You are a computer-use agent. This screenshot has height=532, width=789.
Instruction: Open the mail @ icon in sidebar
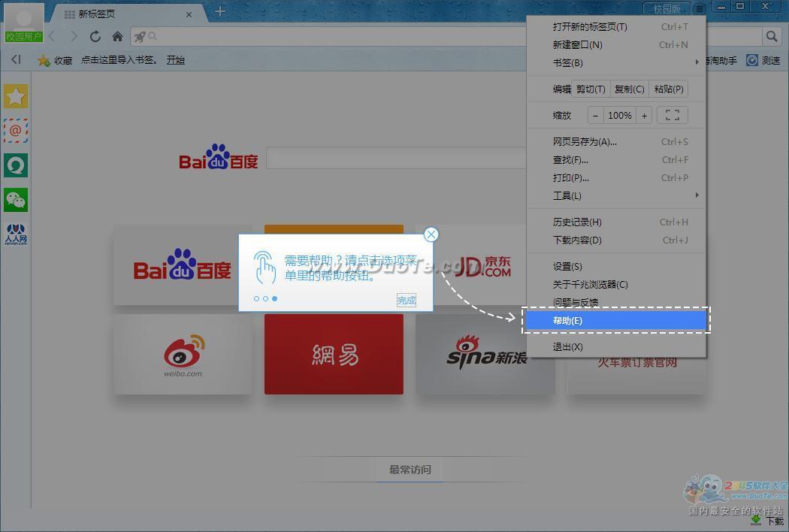(16, 131)
